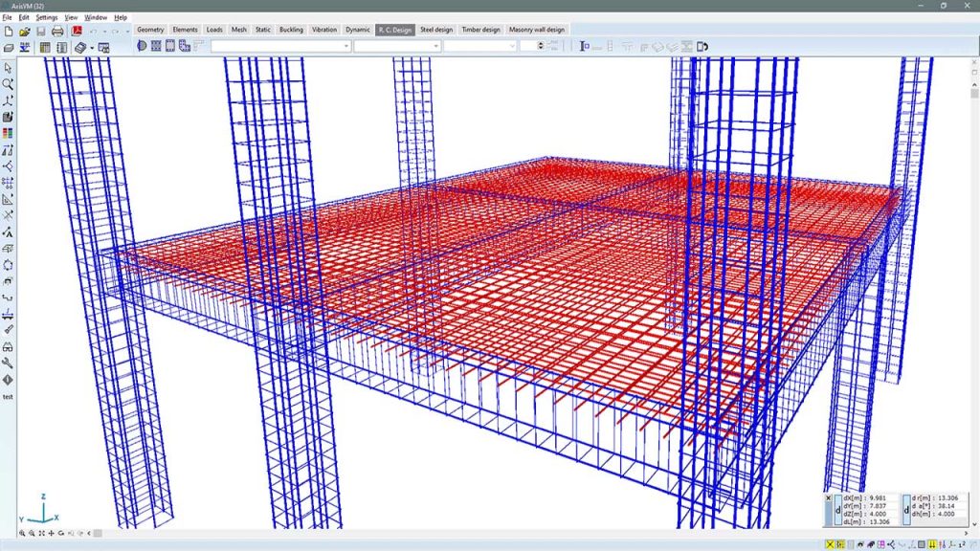This screenshot has width=980, height=551.
Task: Activate the zoom tool in the left toolbar
Action: click(x=8, y=84)
